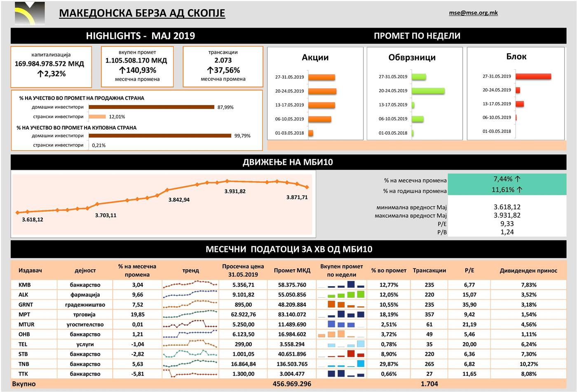Screen dimensions: 577x392
Task: Click the green 7,44% monthly change cell
Action: [x=507, y=179]
